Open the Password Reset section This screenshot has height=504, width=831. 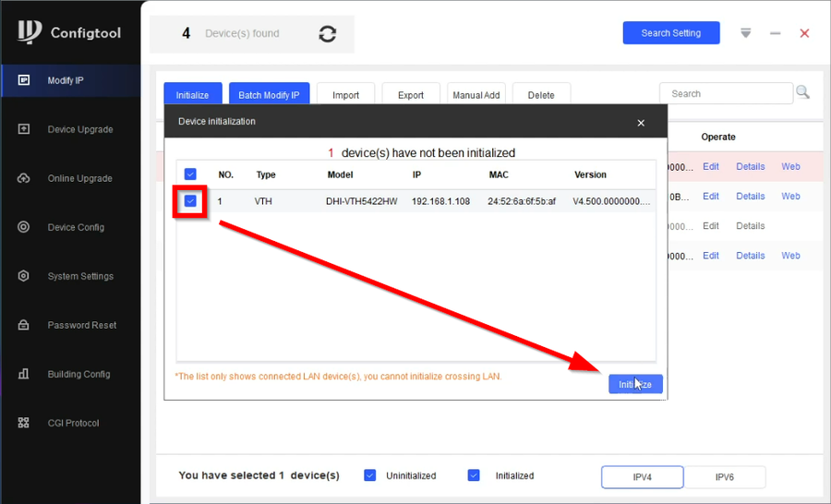click(71, 325)
